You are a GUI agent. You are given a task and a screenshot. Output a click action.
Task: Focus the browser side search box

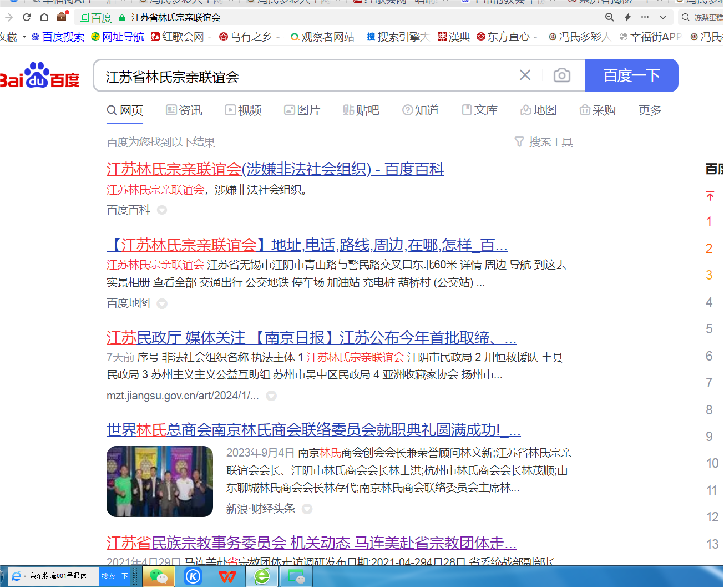[701, 17]
